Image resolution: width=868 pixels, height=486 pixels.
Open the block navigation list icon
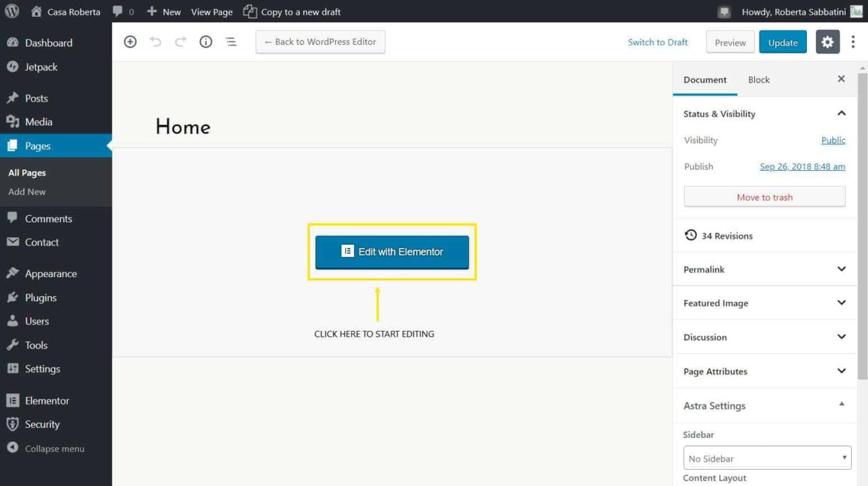click(x=231, y=41)
